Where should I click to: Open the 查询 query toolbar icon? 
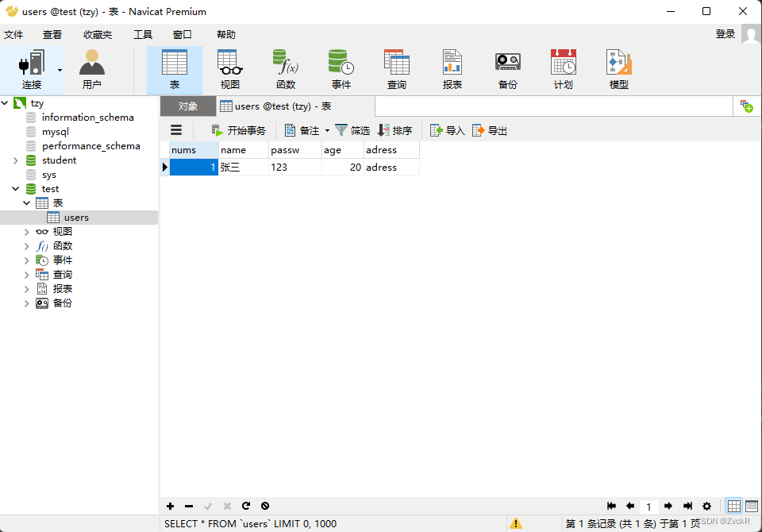coord(397,70)
